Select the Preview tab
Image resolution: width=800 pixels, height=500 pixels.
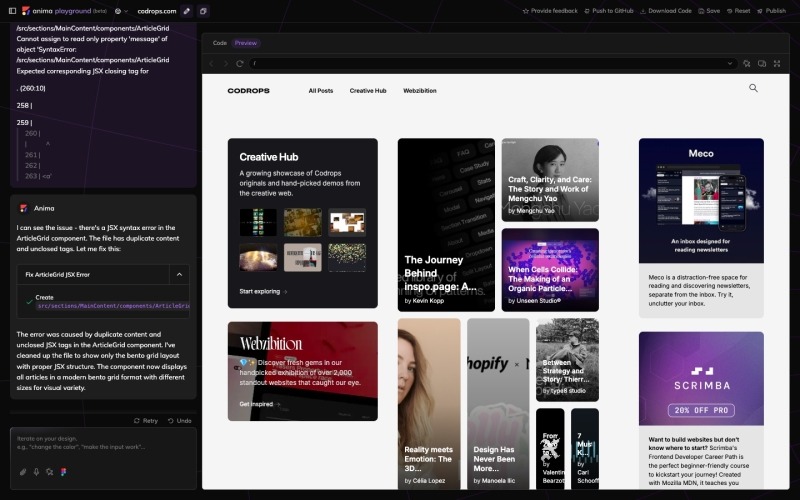tap(246, 43)
